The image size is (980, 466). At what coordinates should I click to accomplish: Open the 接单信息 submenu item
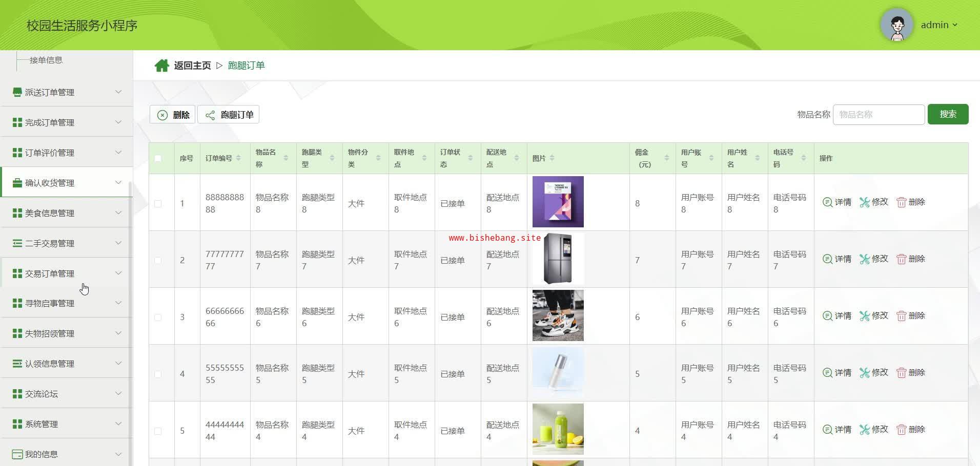tap(46, 60)
